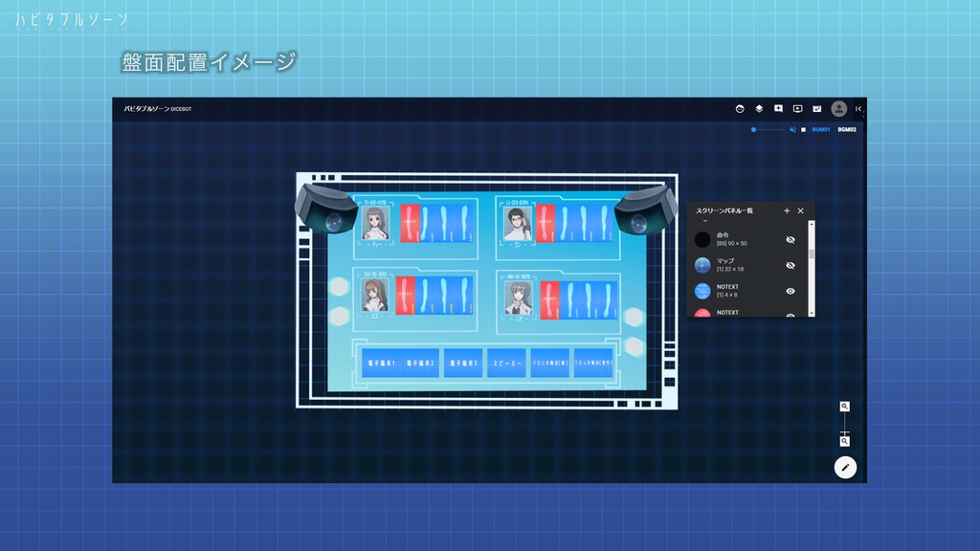Open the user account avatar
The height and width of the screenshot is (551, 980).
pyautogui.click(x=838, y=109)
